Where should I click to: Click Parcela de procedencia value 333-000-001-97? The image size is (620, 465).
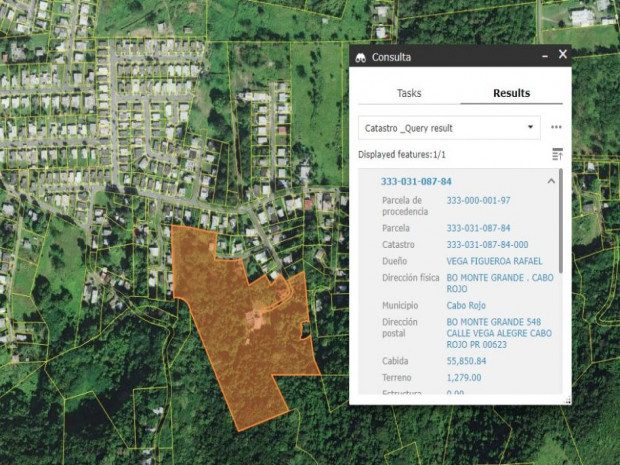pos(478,200)
